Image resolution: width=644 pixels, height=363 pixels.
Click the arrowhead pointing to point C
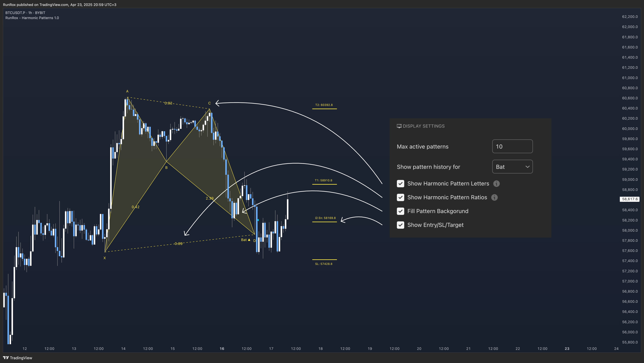(217, 103)
